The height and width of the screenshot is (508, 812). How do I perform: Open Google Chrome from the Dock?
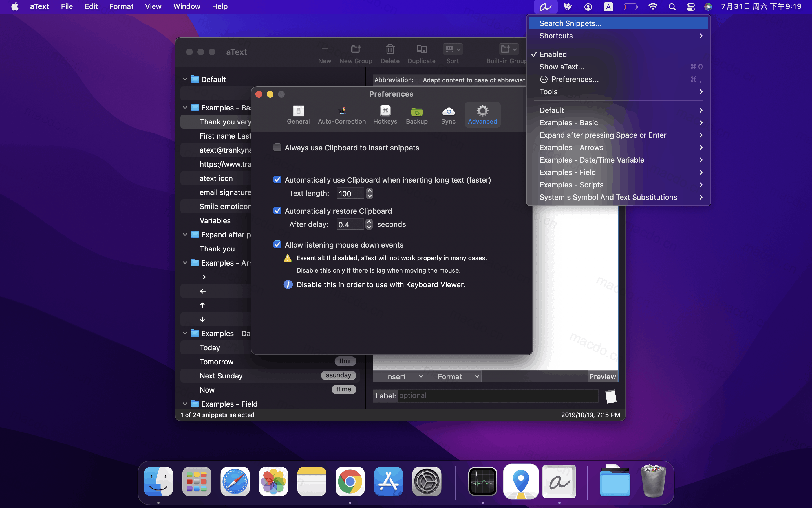[350, 481]
